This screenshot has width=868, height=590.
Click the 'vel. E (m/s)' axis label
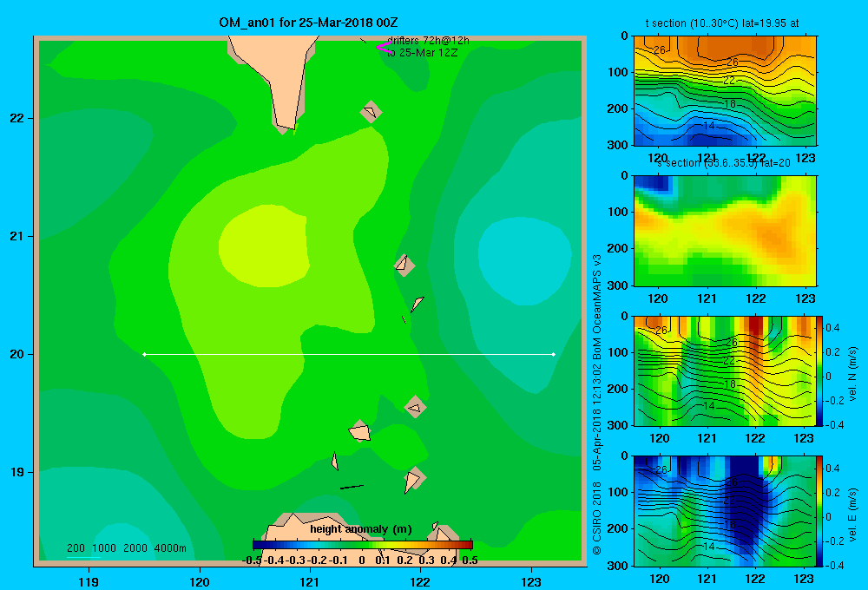[853, 515]
